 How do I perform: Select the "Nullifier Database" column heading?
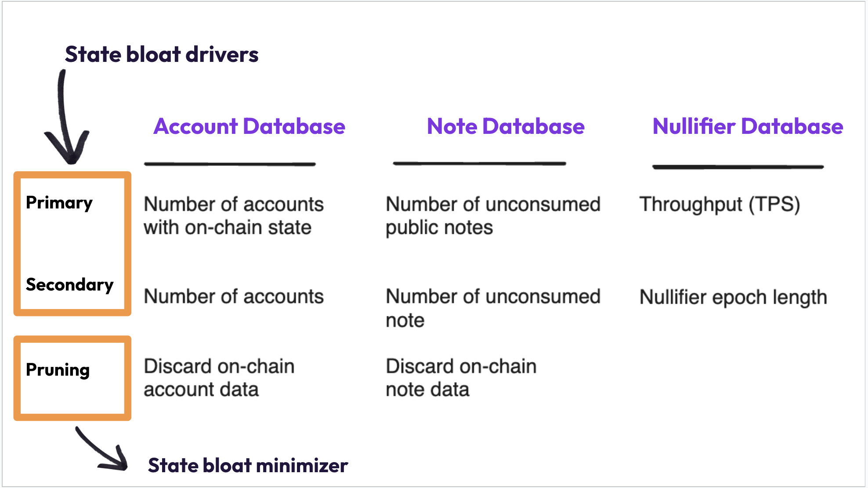click(x=748, y=126)
